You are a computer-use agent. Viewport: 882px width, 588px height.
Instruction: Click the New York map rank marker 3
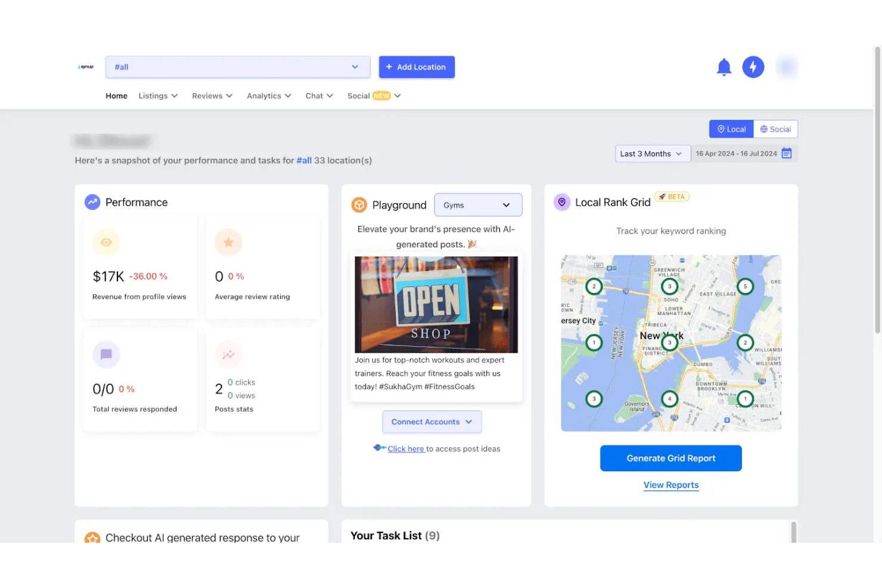(x=669, y=343)
